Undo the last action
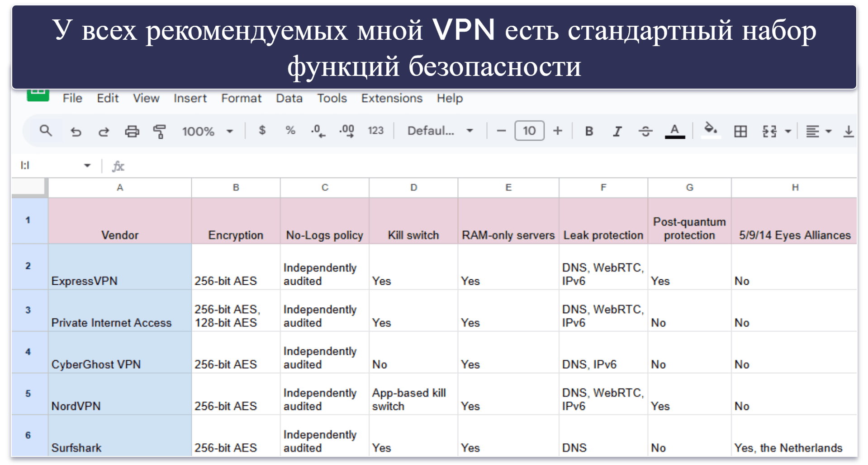This screenshot has height=465, width=868. click(76, 132)
